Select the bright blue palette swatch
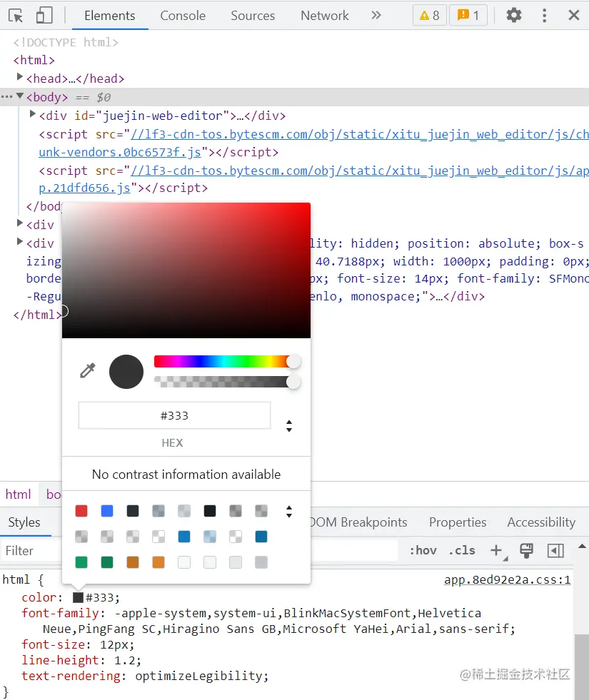 click(107, 511)
